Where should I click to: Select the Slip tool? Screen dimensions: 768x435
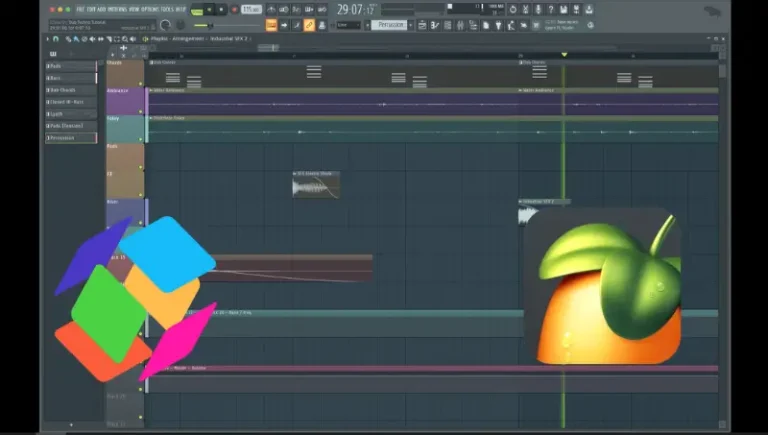[100, 39]
